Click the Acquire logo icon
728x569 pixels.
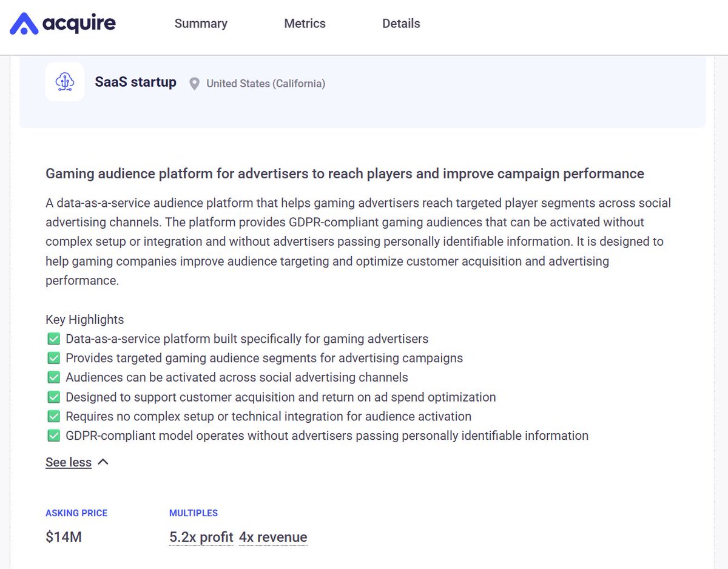pyautogui.click(x=24, y=24)
